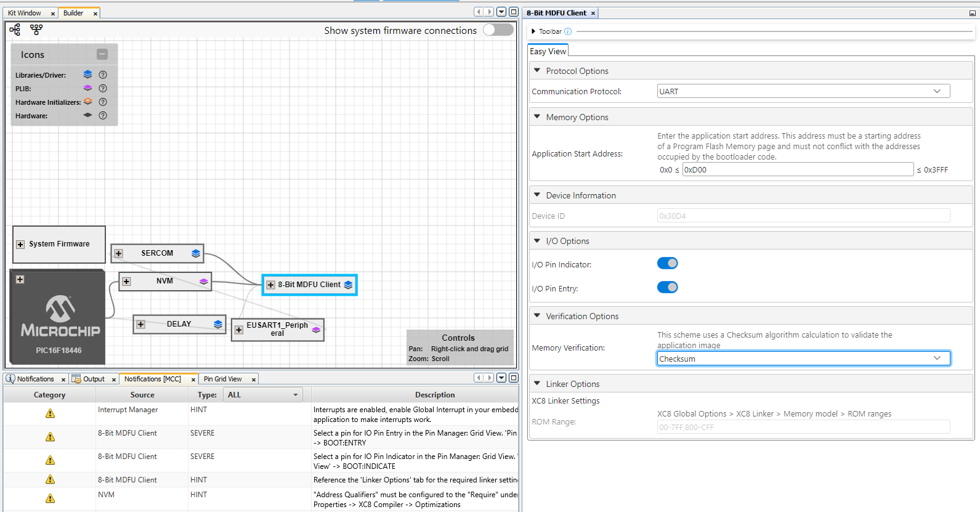This screenshot has width=980, height=512.
Task: Click the ROM Range field
Action: pyautogui.click(x=803, y=427)
